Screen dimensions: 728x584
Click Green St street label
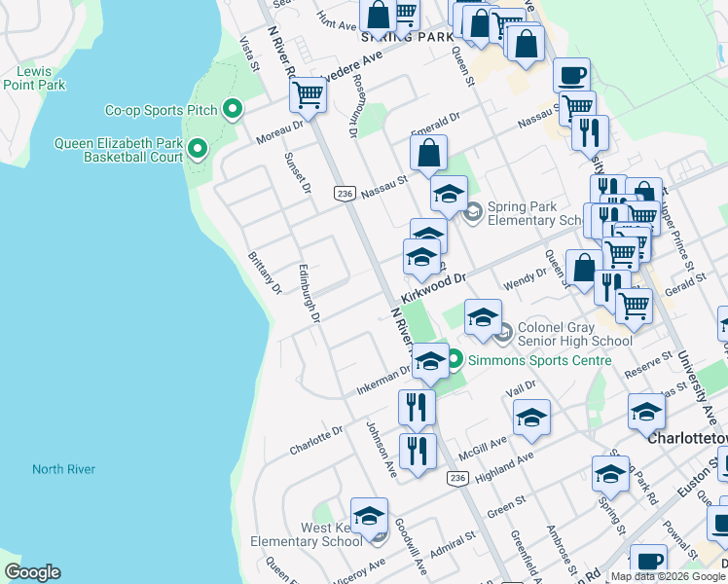click(x=506, y=506)
